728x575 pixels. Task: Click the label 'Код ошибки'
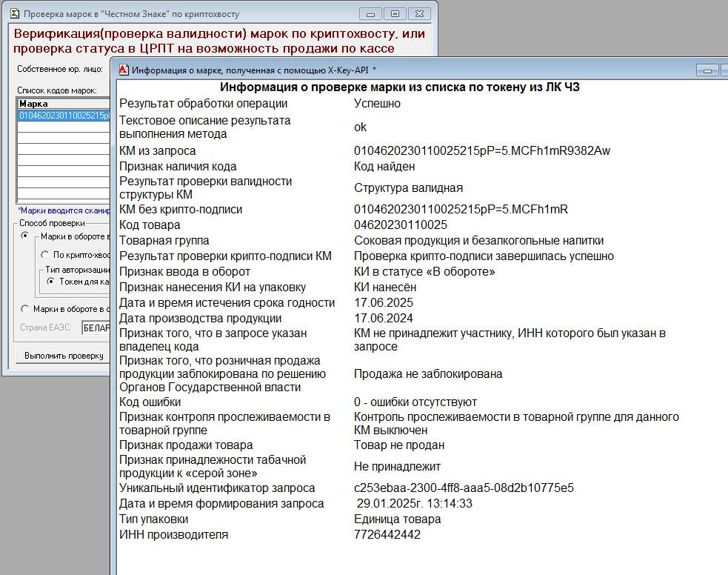[x=150, y=402]
